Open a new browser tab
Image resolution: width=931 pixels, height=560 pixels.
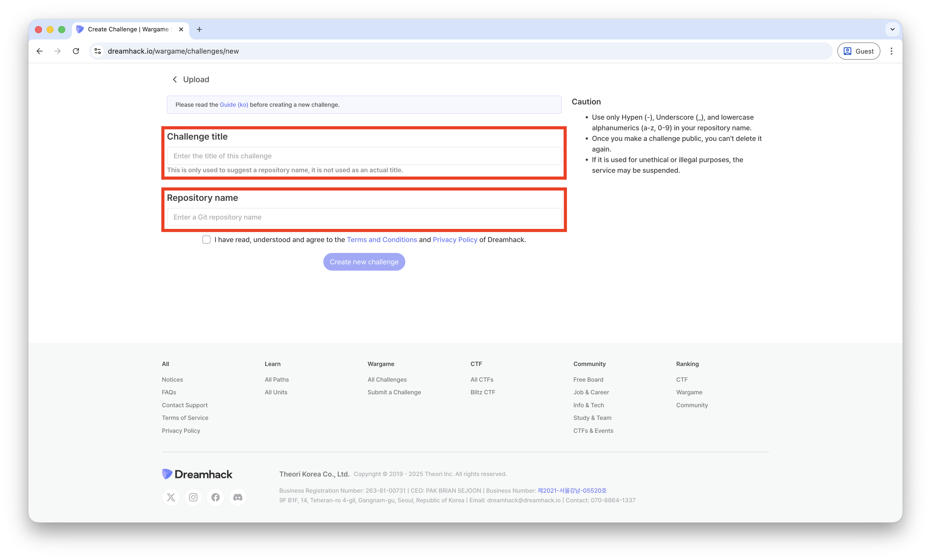pyautogui.click(x=199, y=29)
